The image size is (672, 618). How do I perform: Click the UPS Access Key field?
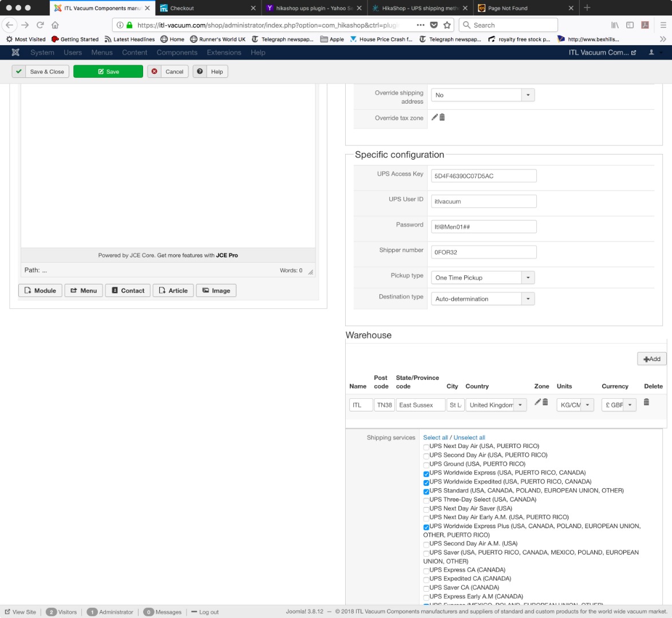click(484, 176)
